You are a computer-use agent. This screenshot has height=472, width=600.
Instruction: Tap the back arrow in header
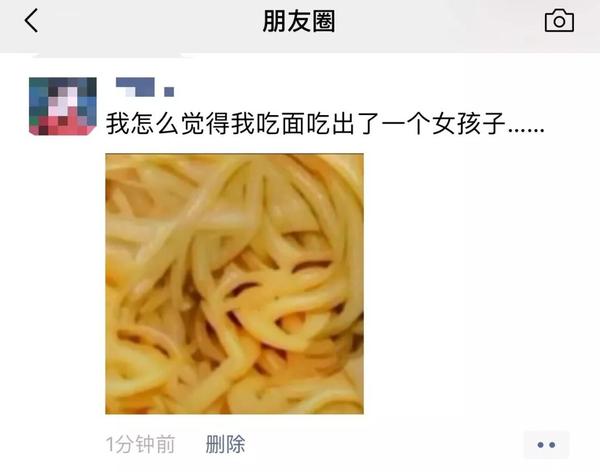coord(31,21)
